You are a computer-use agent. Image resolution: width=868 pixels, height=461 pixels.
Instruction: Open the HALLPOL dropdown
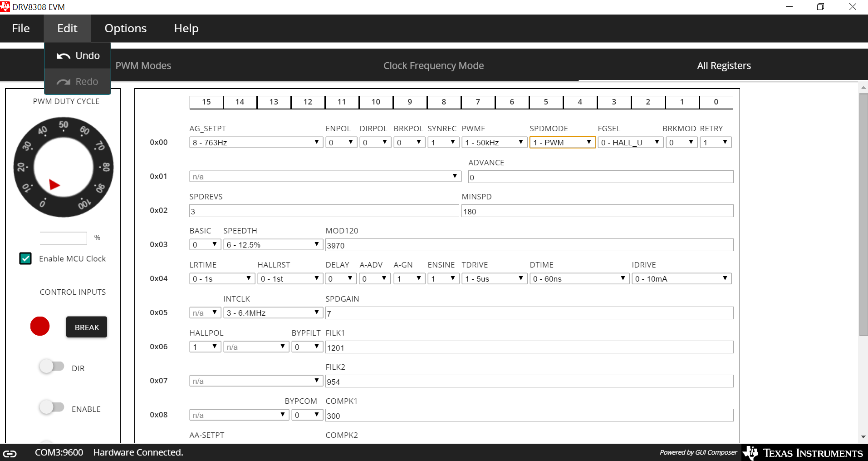[205, 347]
